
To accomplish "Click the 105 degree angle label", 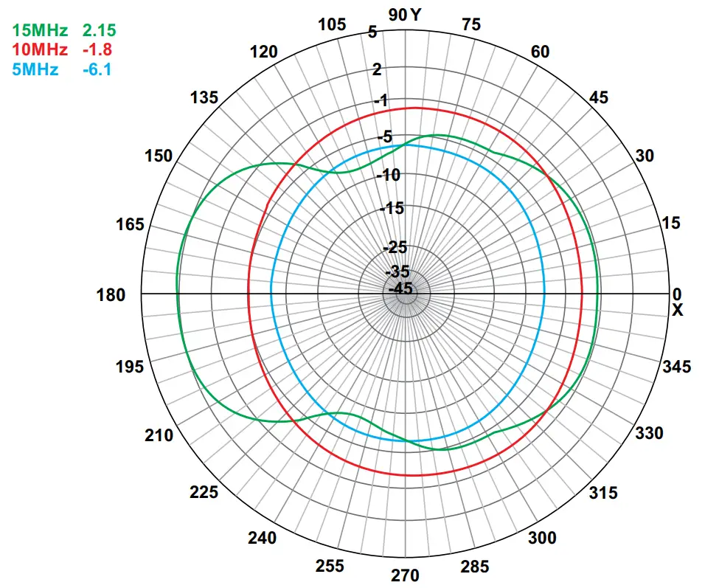I will (333, 24).
